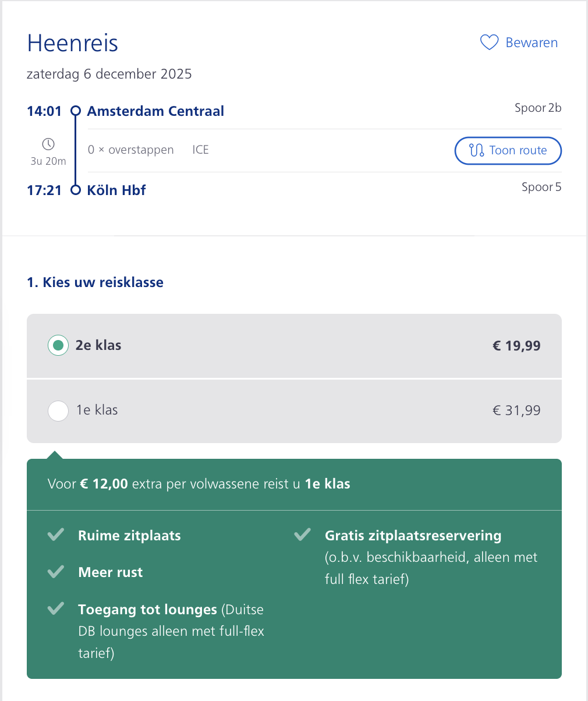Click the Spoor 2b platform label
588x701 pixels.
tap(537, 107)
